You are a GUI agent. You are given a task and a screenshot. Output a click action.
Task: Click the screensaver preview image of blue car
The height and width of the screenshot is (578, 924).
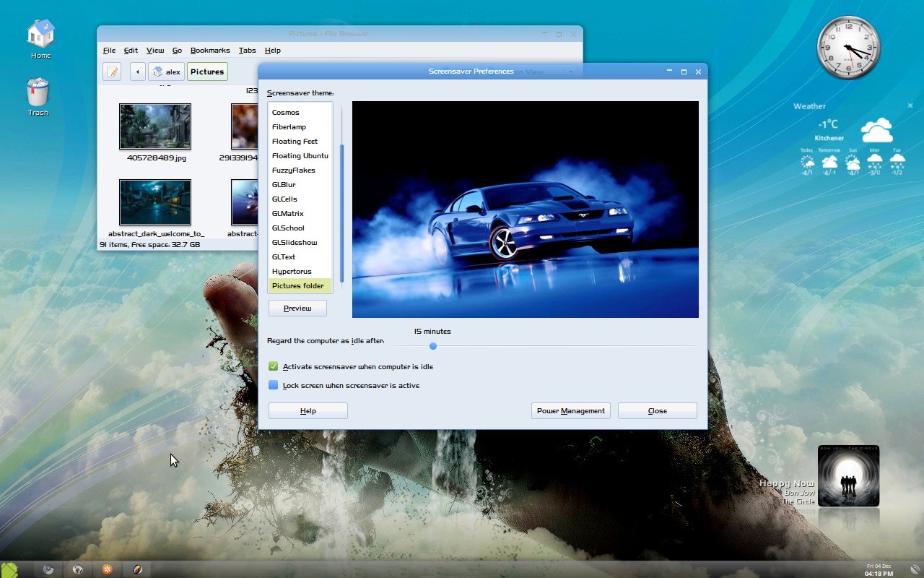tap(526, 210)
